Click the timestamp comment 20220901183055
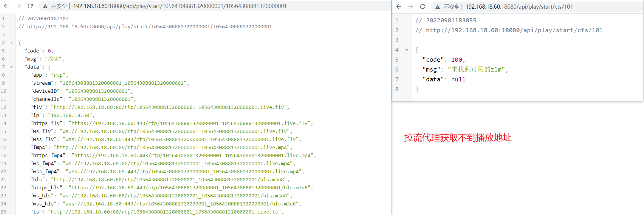This screenshot has height=215, width=644. 451,20
